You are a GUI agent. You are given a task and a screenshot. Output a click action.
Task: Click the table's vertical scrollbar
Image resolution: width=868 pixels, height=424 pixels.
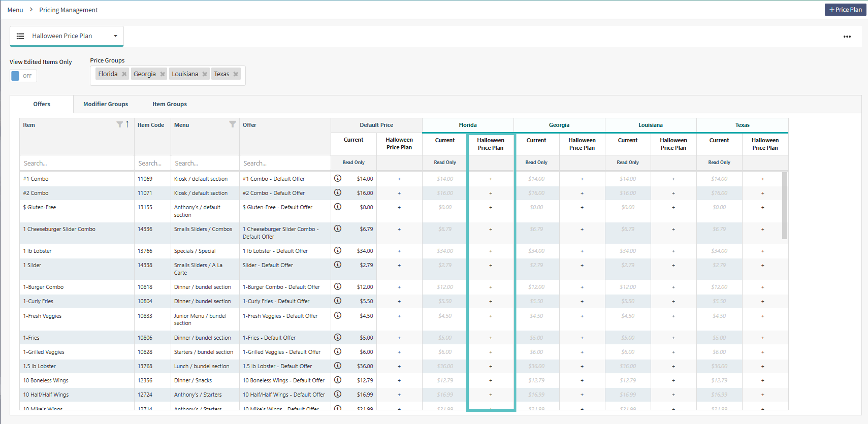coord(784,206)
